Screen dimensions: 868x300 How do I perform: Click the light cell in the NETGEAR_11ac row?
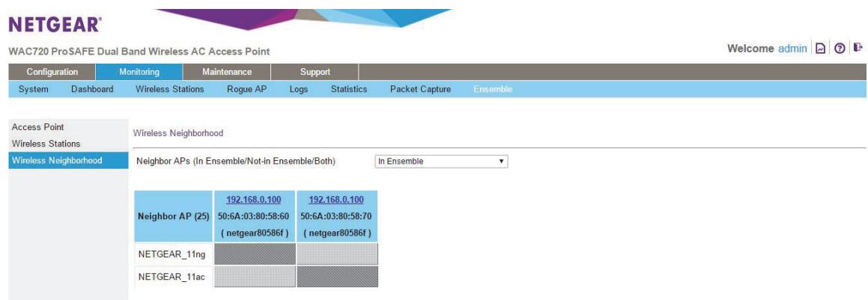click(255, 277)
